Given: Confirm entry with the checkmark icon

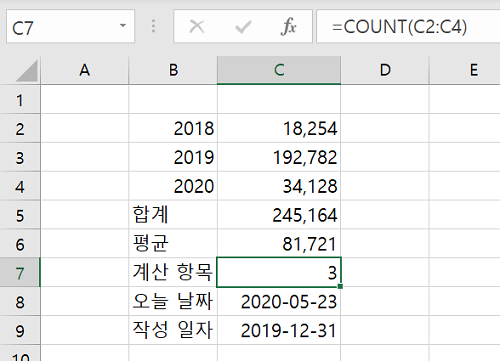Looking at the screenshot, I should [243, 27].
